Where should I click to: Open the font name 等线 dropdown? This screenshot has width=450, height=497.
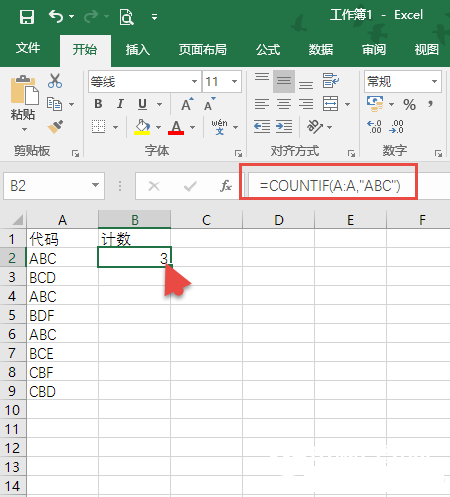(194, 82)
